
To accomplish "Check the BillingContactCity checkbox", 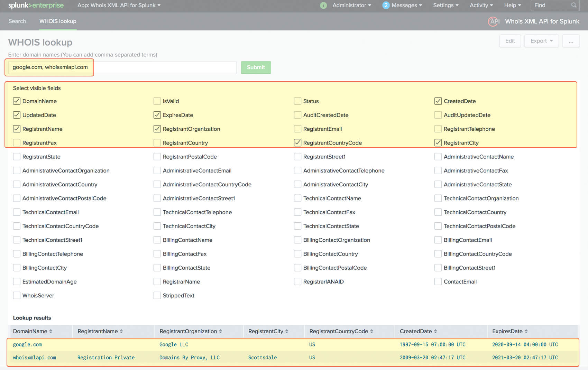I will 17,268.
